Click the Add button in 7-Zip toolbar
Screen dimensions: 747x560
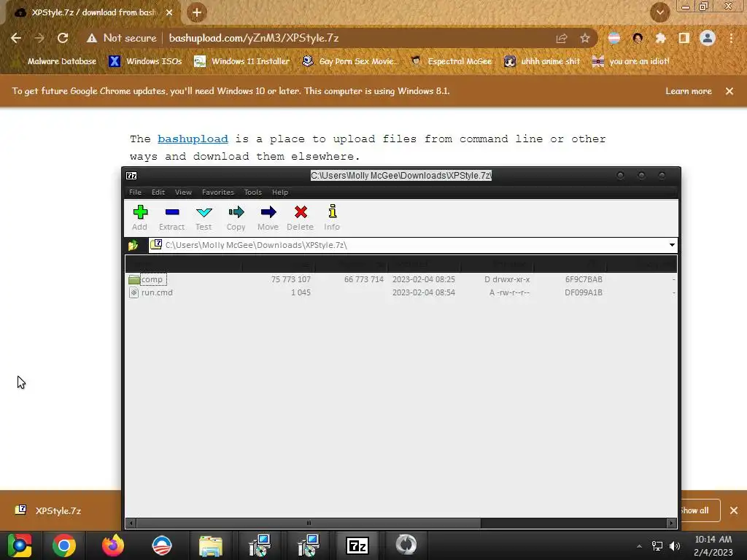pos(139,217)
